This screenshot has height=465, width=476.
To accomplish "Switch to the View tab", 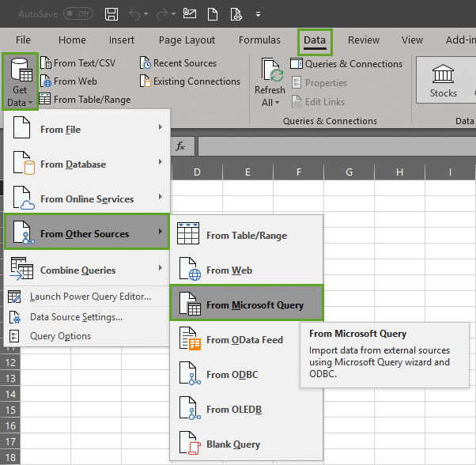I will click(x=412, y=40).
